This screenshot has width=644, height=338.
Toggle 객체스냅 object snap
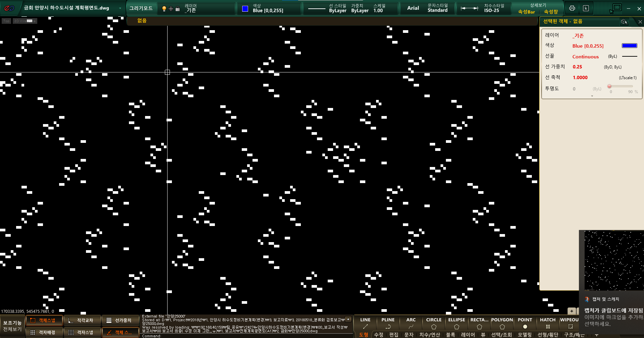44,321
